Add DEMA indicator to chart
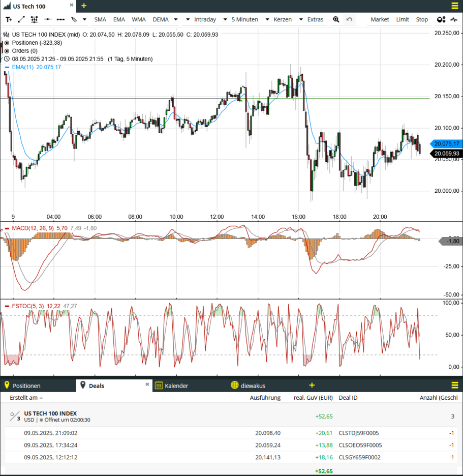 [x=161, y=19]
